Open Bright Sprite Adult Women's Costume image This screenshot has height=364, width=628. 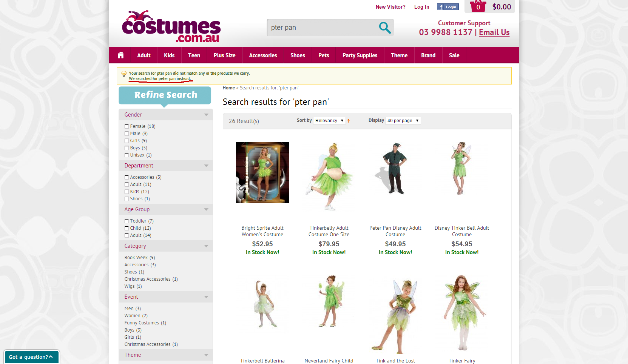[262, 172]
